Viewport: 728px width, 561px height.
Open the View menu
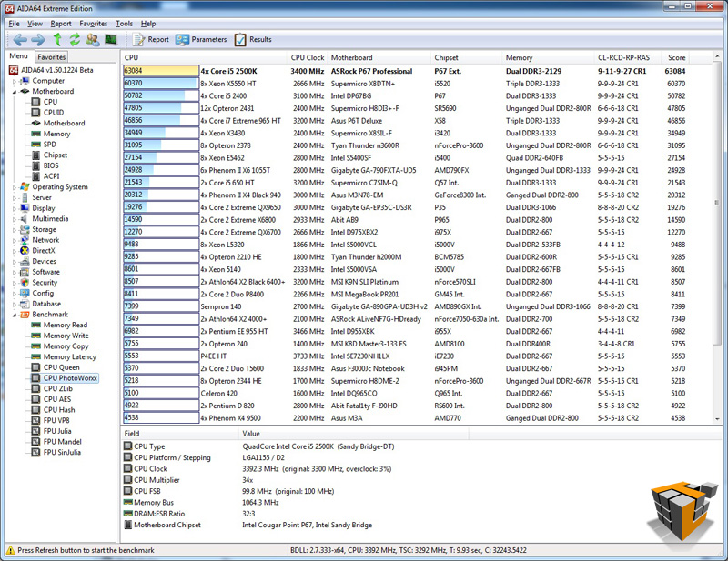click(x=35, y=24)
